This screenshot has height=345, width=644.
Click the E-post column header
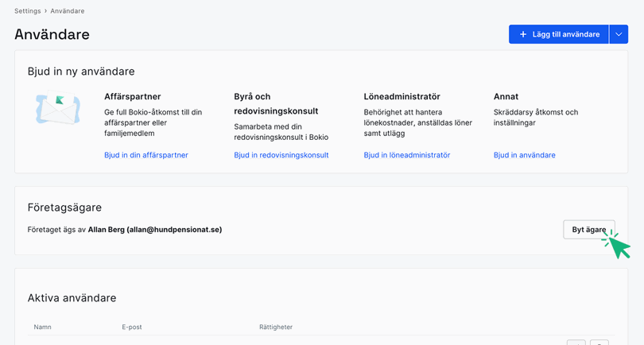[x=132, y=327]
